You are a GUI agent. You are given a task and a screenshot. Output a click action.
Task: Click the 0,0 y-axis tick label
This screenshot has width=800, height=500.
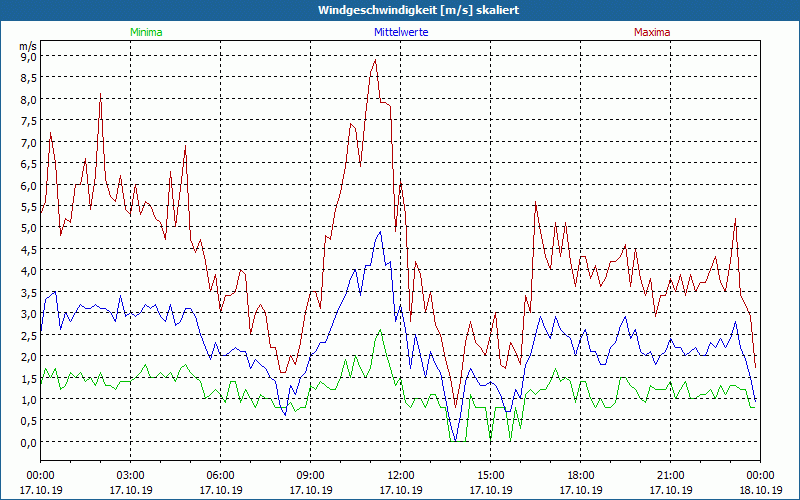tap(27, 442)
